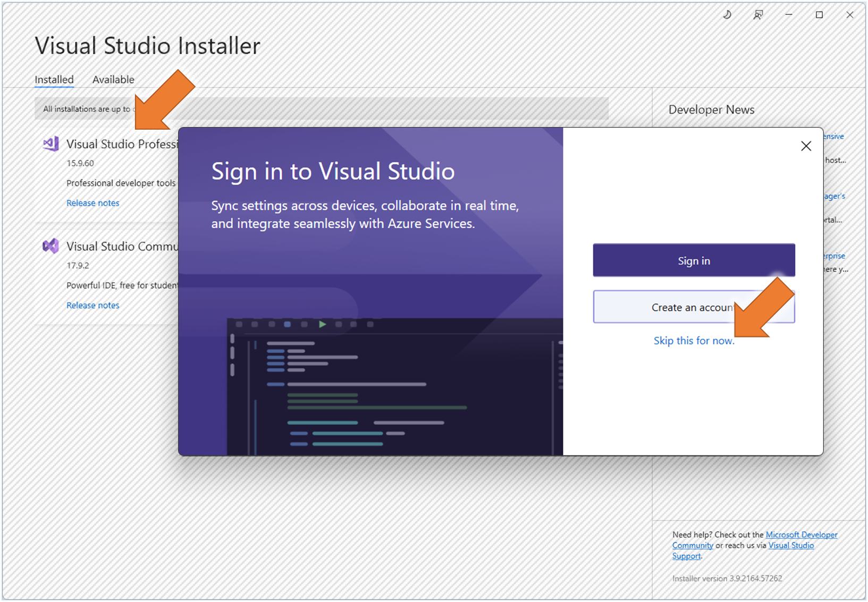Viewport: 868px width, 602px height.
Task: Click Professional developer tools description text
Action: 121,183
